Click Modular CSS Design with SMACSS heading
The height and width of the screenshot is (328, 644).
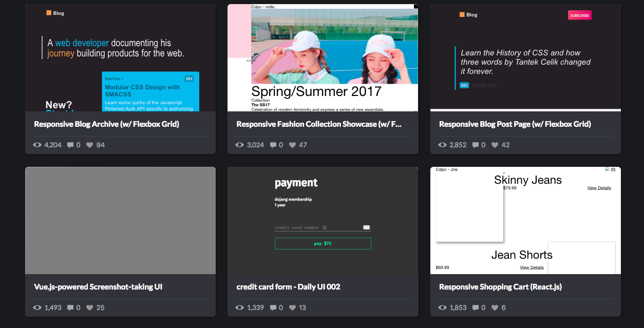[142, 91]
